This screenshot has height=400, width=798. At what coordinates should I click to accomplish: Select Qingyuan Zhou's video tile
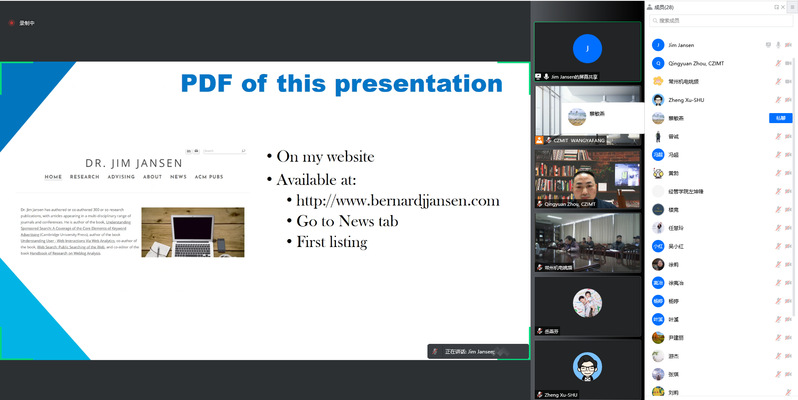(586, 178)
